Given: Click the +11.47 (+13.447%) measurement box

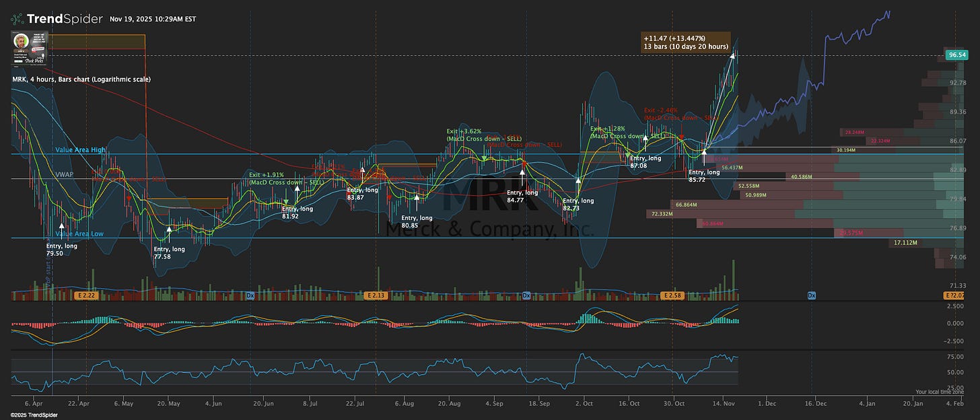Looking at the screenshot, I should (685, 42).
